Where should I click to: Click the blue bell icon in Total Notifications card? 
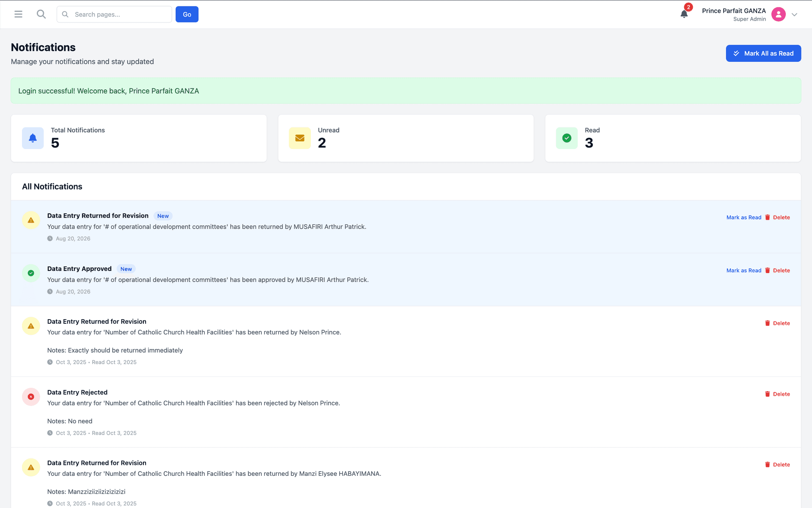click(x=33, y=138)
